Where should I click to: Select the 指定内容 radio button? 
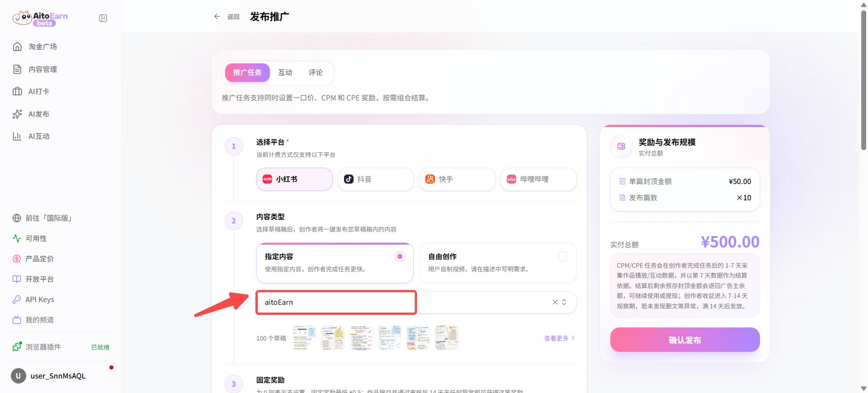click(400, 256)
